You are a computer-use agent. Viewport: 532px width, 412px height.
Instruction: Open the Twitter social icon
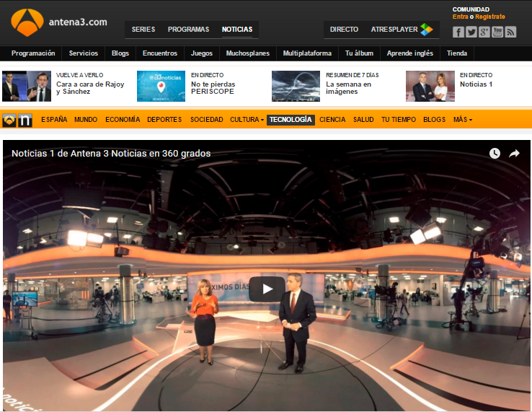point(471,32)
